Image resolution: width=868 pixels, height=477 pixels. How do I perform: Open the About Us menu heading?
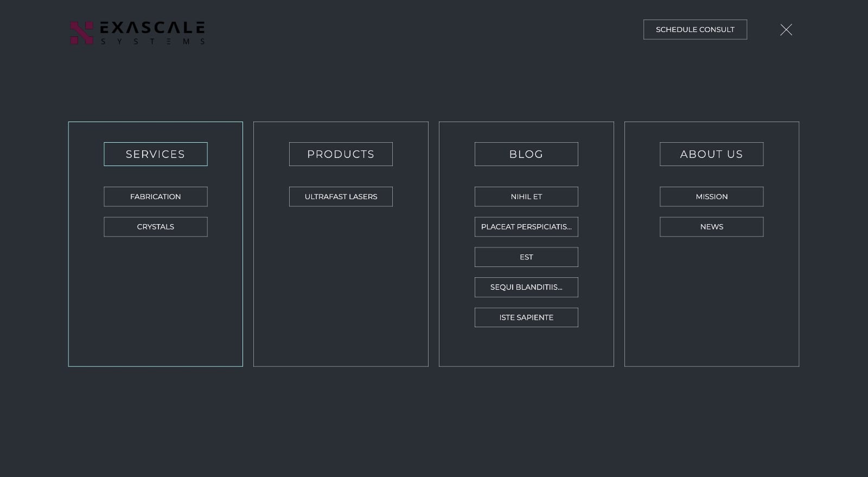pyautogui.click(x=712, y=154)
